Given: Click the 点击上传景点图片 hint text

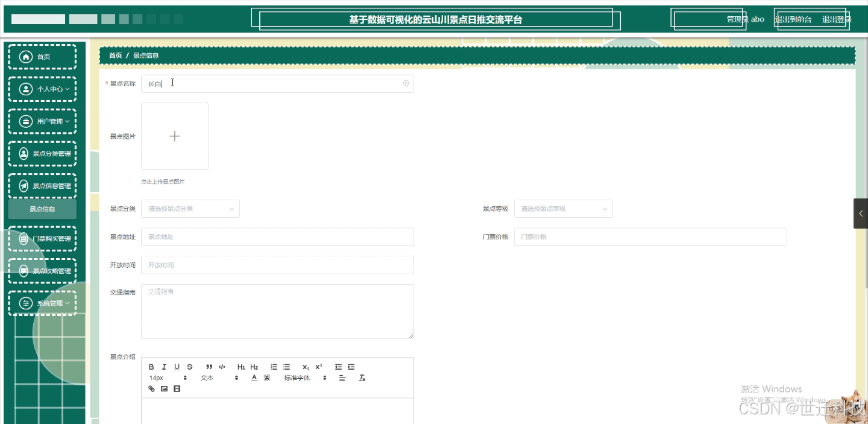Looking at the screenshot, I should coord(163,182).
